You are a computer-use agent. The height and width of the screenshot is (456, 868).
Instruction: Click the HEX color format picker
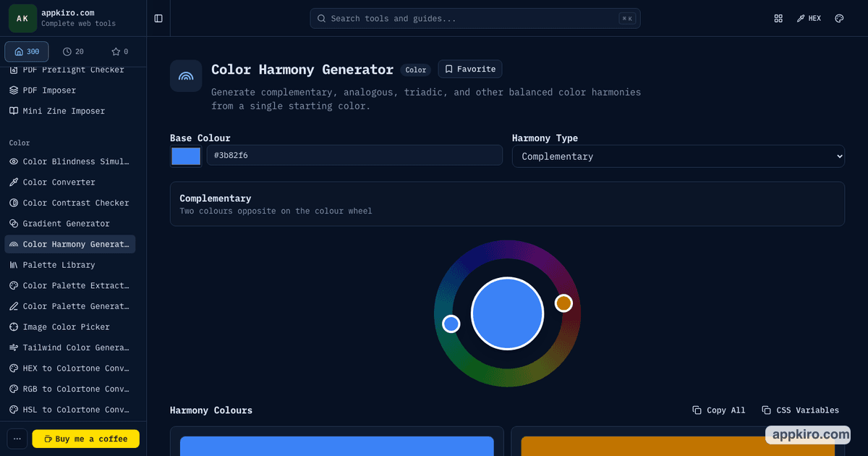(809, 18)
